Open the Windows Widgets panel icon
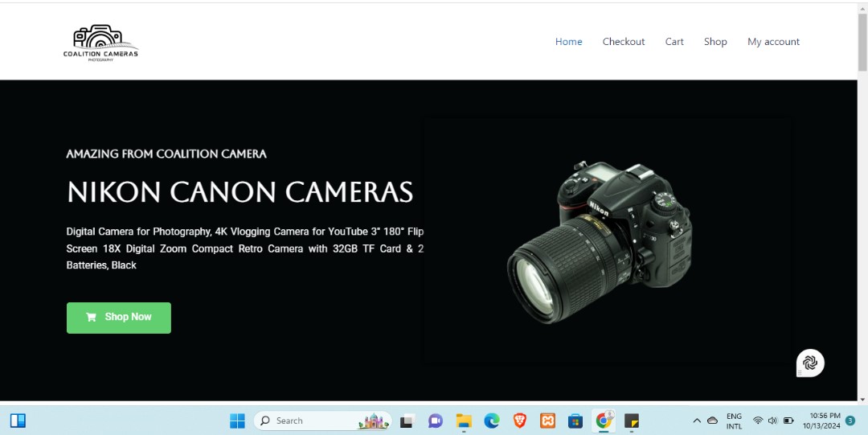The image size is (868, 435). (18, 421)
